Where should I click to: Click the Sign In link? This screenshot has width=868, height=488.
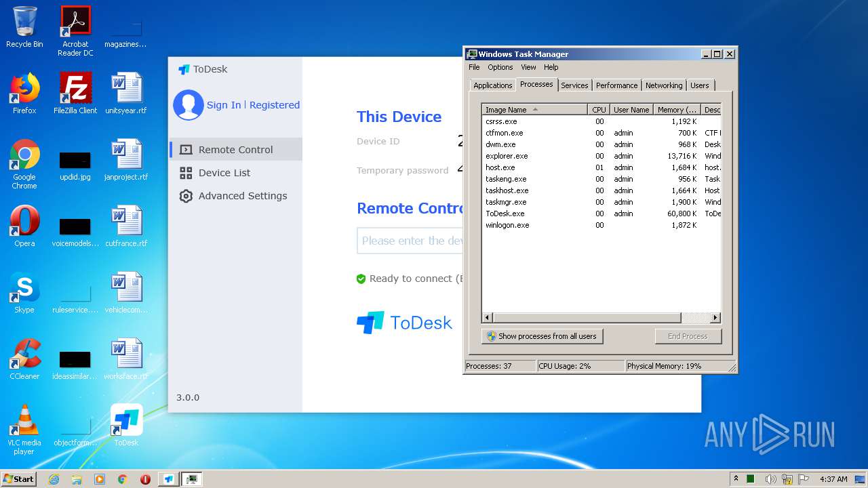pyautogui.click(x=224, y=105)
